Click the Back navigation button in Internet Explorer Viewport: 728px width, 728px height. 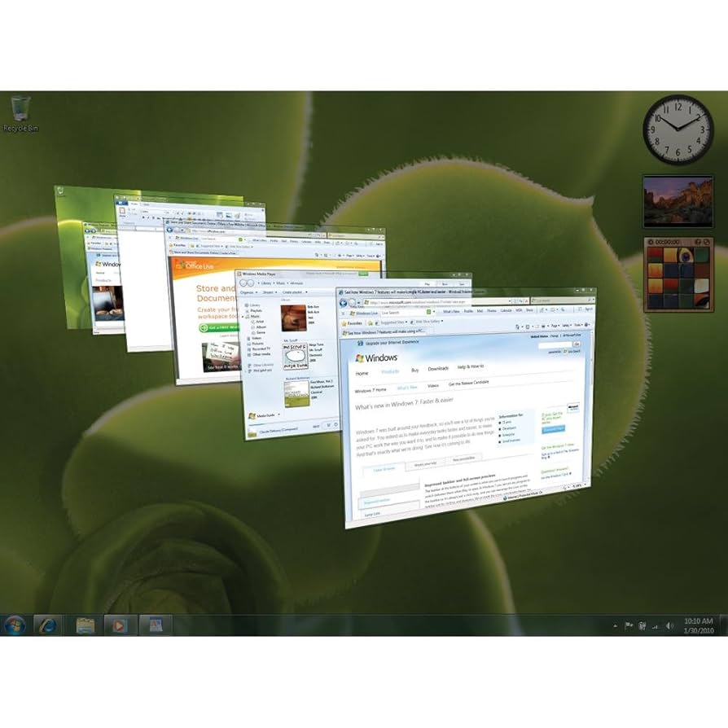tap(343, 301)
